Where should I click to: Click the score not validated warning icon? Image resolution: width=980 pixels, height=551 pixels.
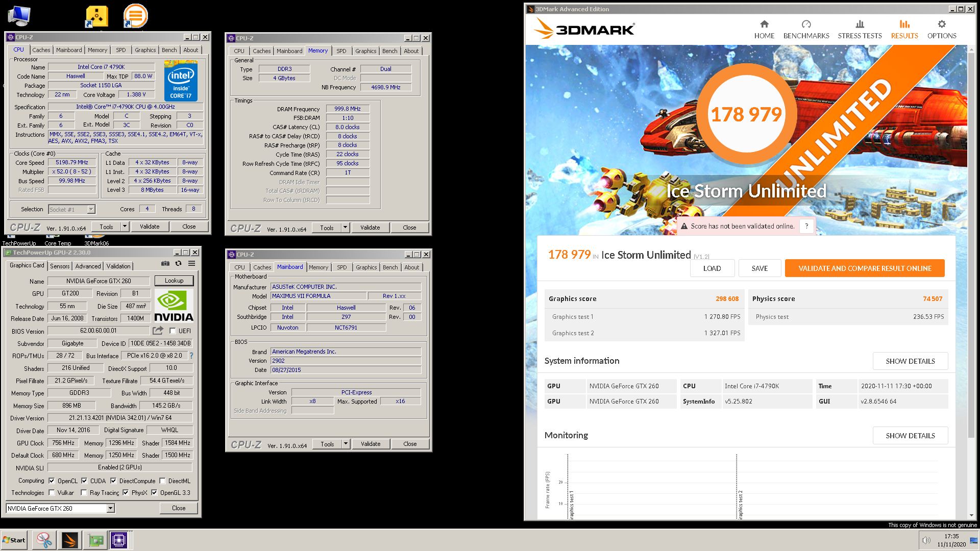pos(684,226)
